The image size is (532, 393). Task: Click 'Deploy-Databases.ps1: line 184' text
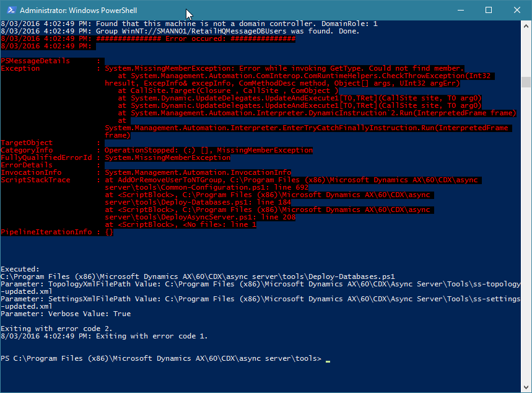226,203
